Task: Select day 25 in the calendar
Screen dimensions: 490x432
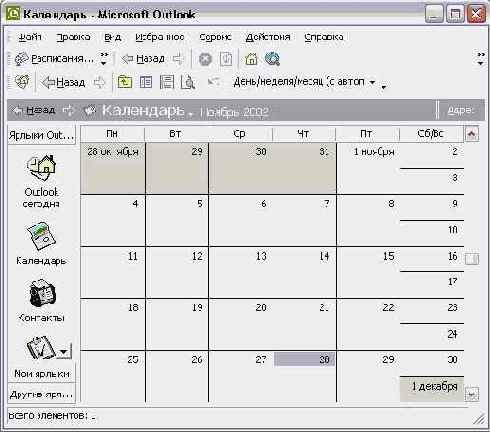Action: coord(113,377)
